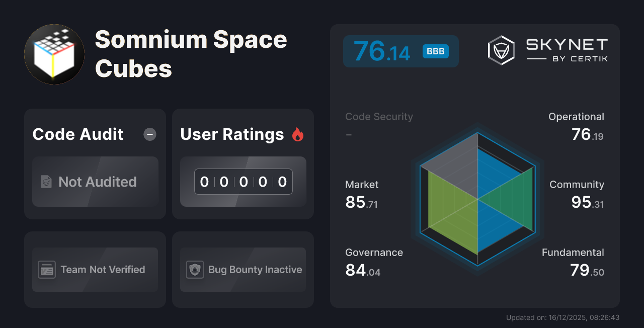Click the ID card icon beside Team Not Verified
The height and width of the screenshot is (328, 644).
pos(46,270)
